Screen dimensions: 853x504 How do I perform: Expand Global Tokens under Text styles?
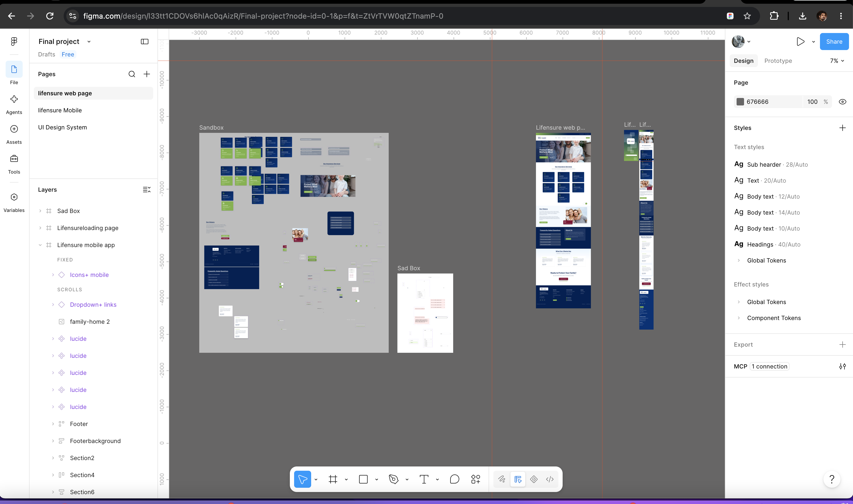pos(738,260)
